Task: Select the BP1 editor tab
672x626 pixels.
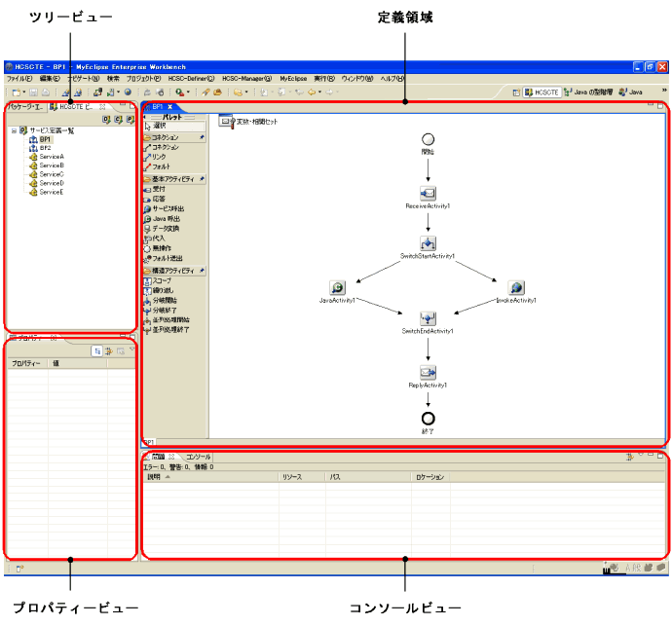Action: point(157,107)
